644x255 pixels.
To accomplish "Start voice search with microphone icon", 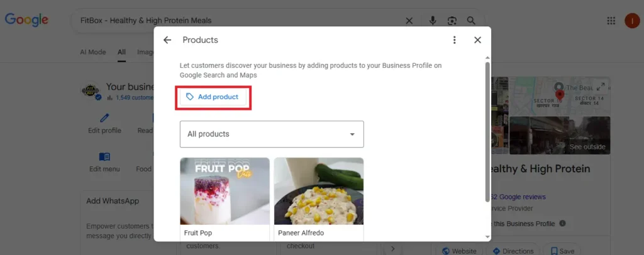I will 433,21.
